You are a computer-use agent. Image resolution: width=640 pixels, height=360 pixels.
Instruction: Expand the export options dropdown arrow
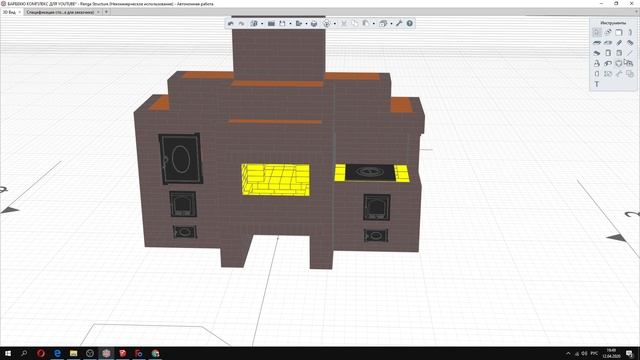306,24
